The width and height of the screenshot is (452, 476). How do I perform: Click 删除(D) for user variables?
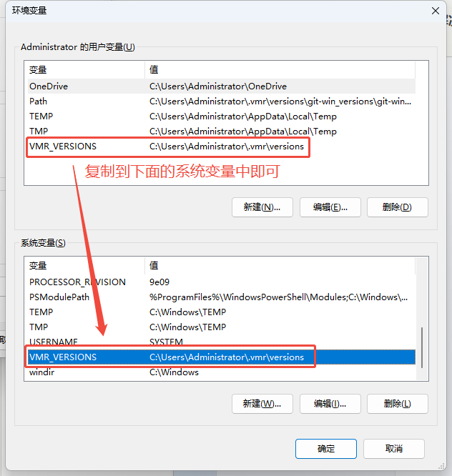tap(398, 207)
